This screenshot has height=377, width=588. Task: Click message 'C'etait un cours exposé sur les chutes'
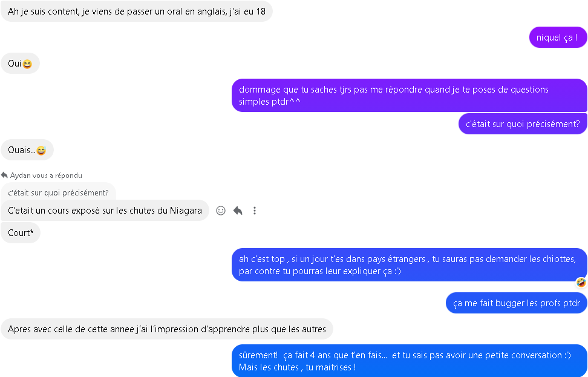tap(105, 211)
